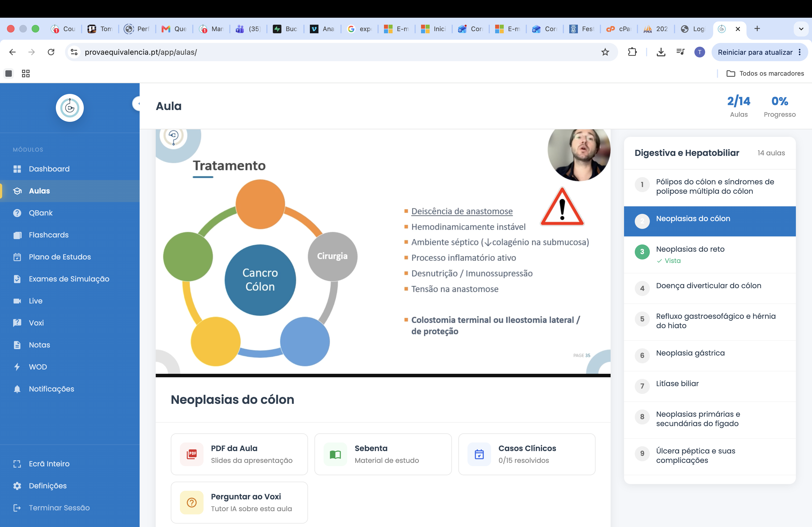
Task: Click the lecture video slide area
Action: click(x=383, y=252)
